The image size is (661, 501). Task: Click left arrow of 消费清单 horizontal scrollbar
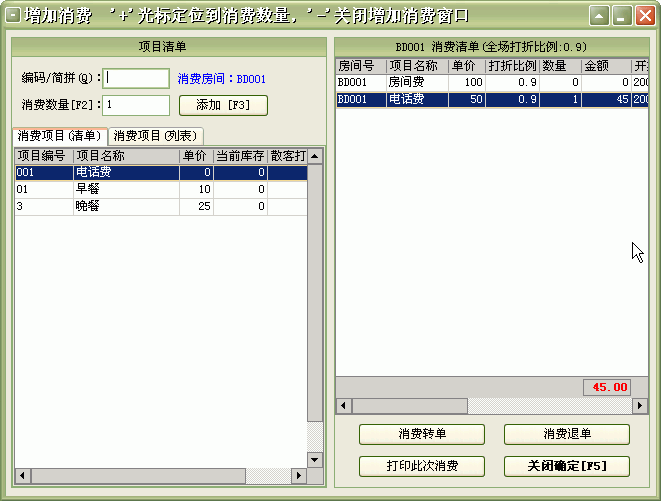pos(343,405)
